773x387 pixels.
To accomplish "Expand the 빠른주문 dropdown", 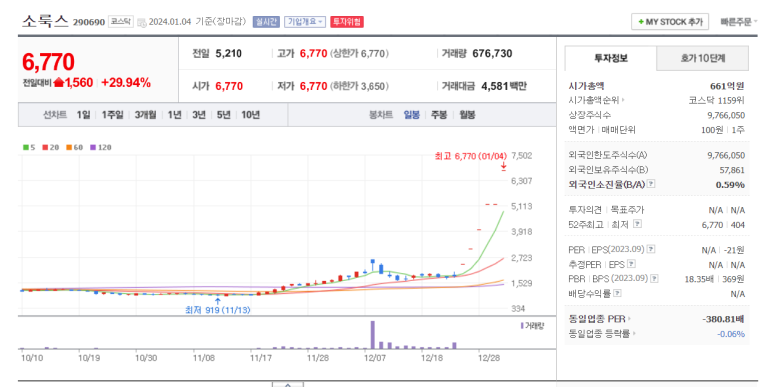I will coord(738,22).
